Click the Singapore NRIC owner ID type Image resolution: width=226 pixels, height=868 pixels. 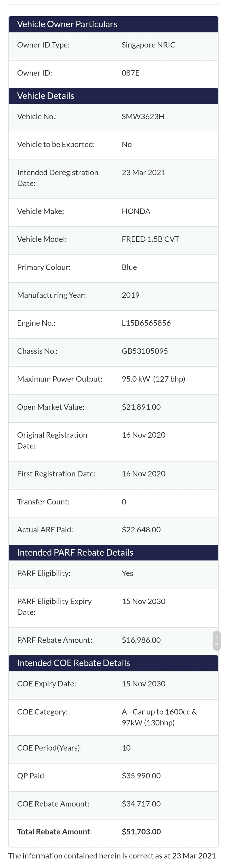[x=148, y=45]
